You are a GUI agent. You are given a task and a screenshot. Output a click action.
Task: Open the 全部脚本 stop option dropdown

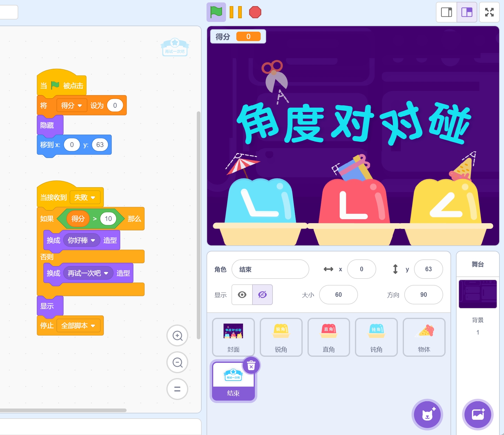(x=93, y=326)
